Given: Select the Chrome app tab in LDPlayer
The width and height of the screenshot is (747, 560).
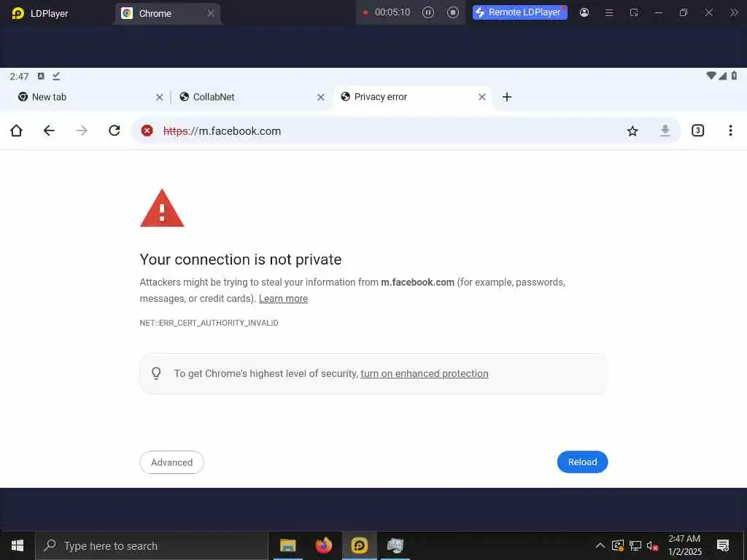Looking at the screenshot, I should 167,13.
